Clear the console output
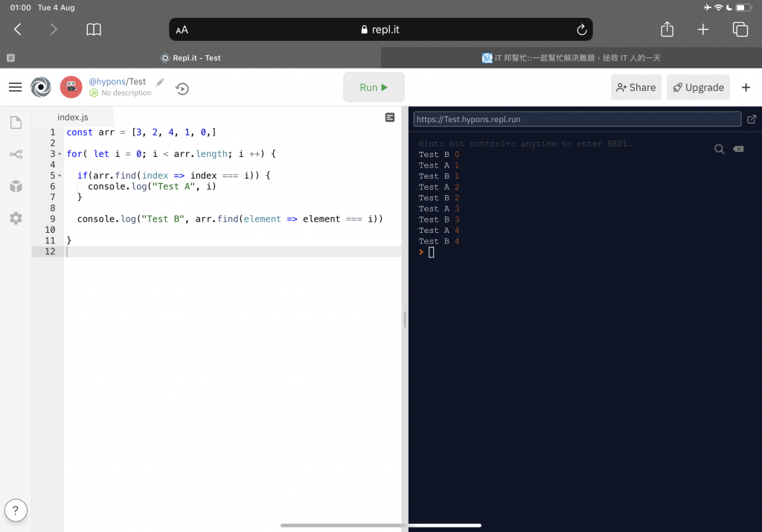The height and width of the screenshot is (532, 762). (738, 149)
